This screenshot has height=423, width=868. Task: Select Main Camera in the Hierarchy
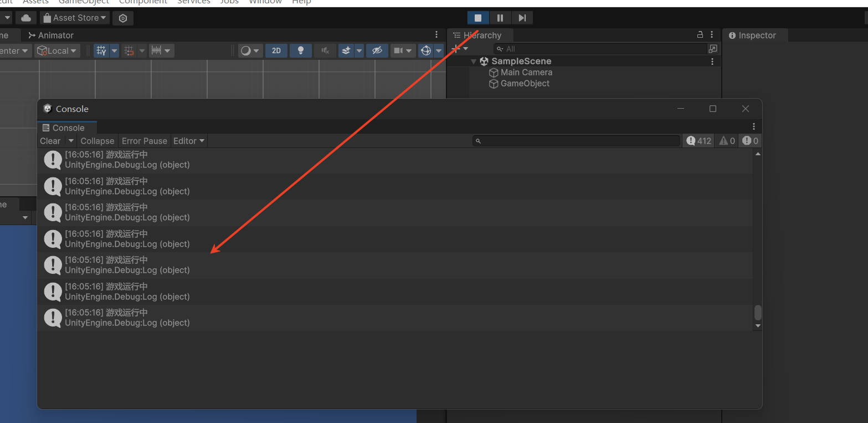point(526,73)
